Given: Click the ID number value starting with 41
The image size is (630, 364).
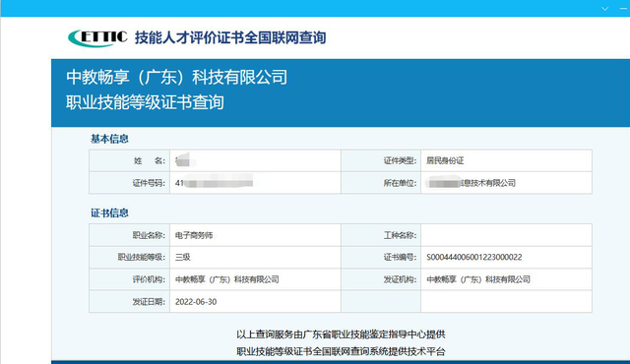Looking at the screenshot, I should pyautogui.click(x=215, y=183).
